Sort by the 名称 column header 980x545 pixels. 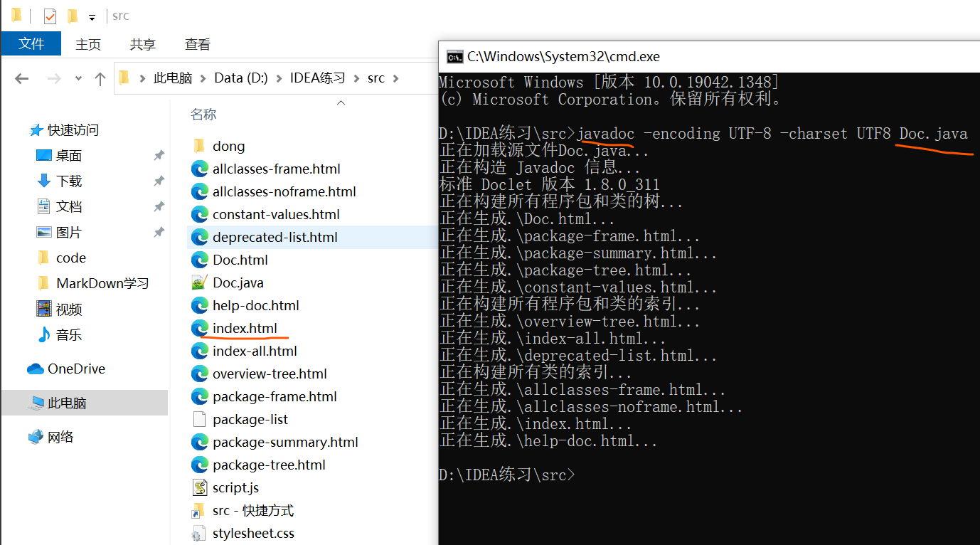click(x=203, y=115)
